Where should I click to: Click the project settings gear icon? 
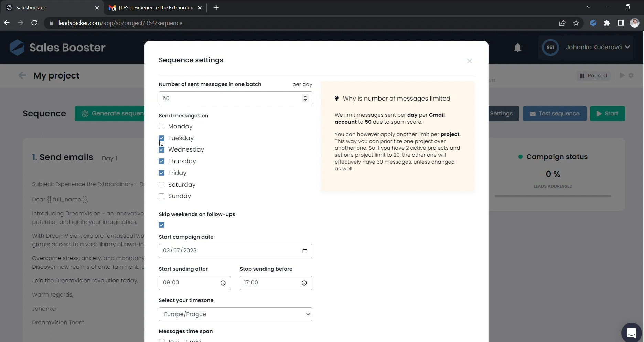click(x=631, y=75)
